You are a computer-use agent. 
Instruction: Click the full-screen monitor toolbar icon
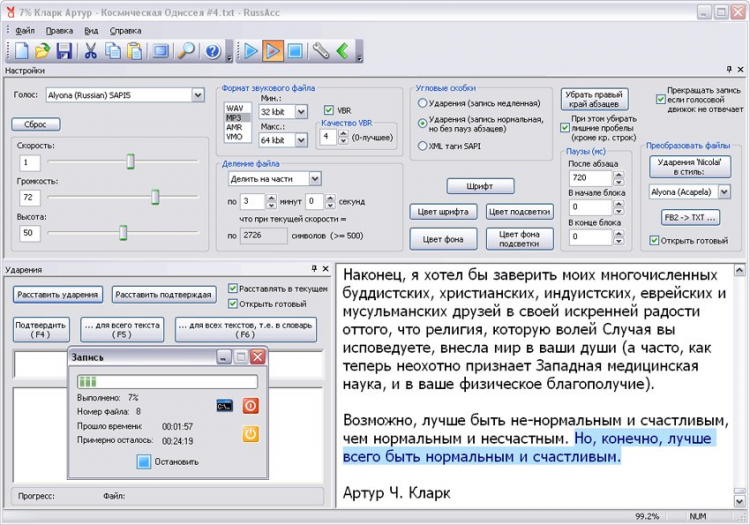coord(161,51)
